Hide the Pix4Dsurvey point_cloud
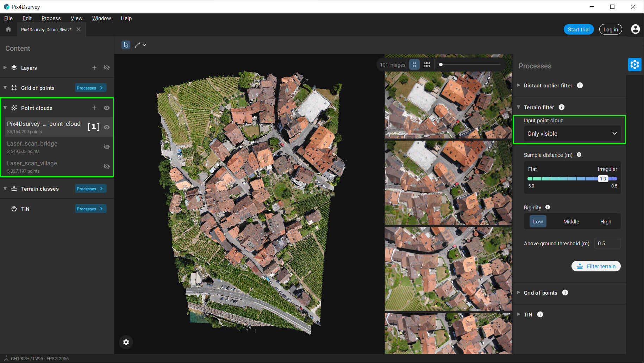Image resolution: width=644 pixels, height=363 pixels. click(x=107, y=127)
